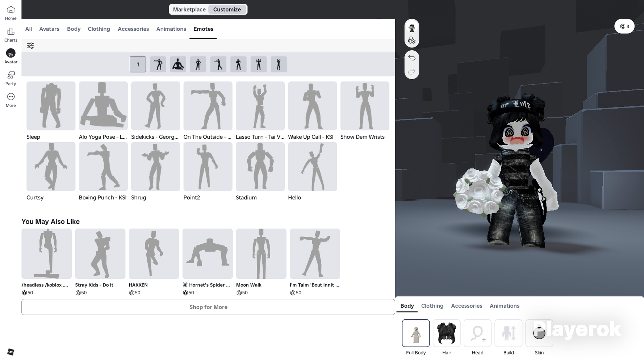Open the More options sidebar icon
Image resolution: width=644 pixels, height=362 pixels.
[x=11, y=100]
